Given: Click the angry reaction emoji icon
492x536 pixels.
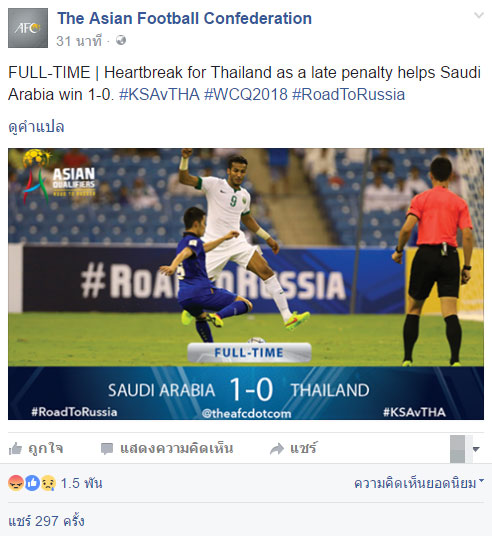Looking at the screenshot, I should pyautogui.click(x=16, y=483).
